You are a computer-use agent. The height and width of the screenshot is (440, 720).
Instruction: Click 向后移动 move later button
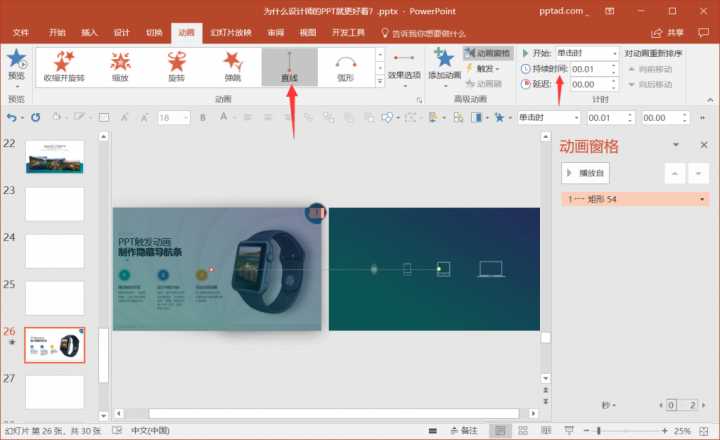(651, 85)
